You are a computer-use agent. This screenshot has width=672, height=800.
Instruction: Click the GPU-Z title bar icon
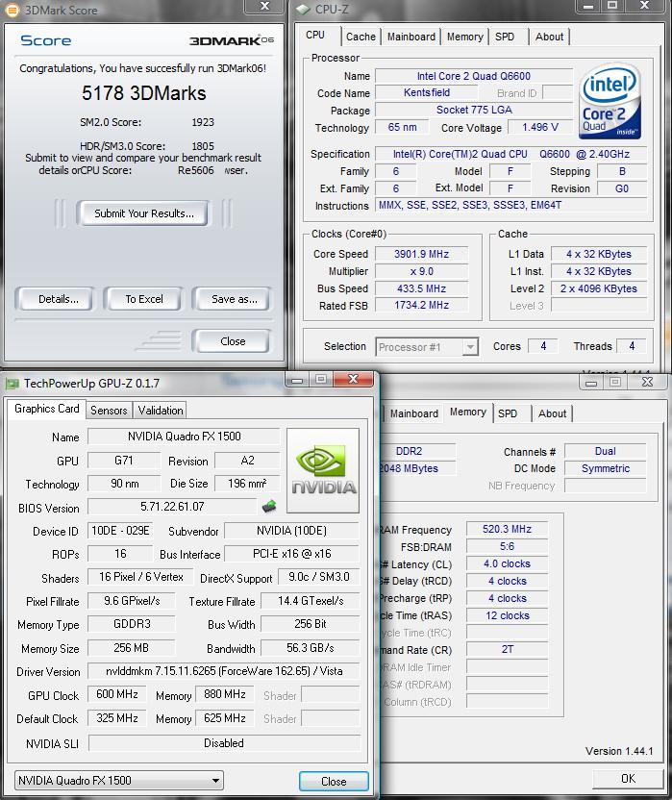click(12, 383)
